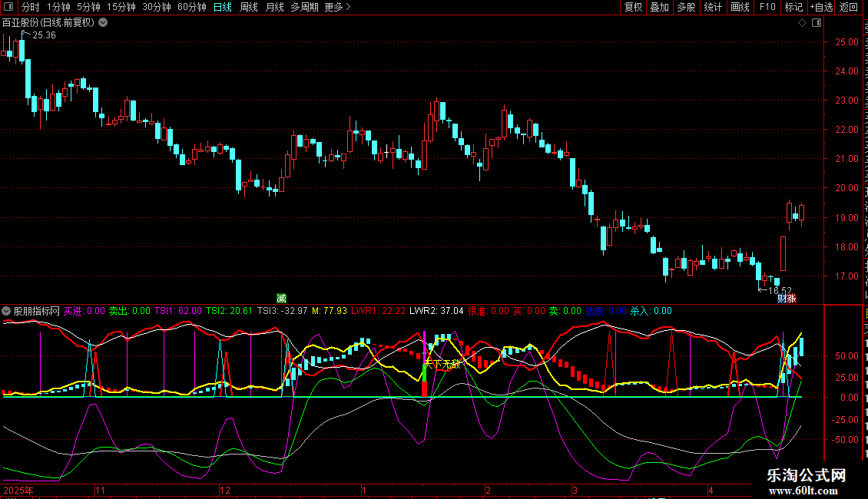Click the month 4 marker on the time axis
This screenshot has height=499, width=868.
pyautogui.click(x=711, y=490)
